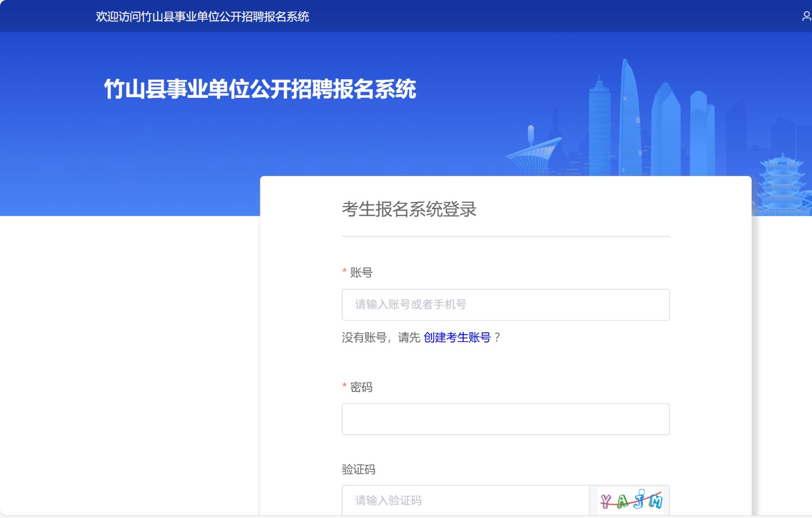This screenshot has height=518, width=812.
Task: Focus the 密码 password field
Action: 505,419
